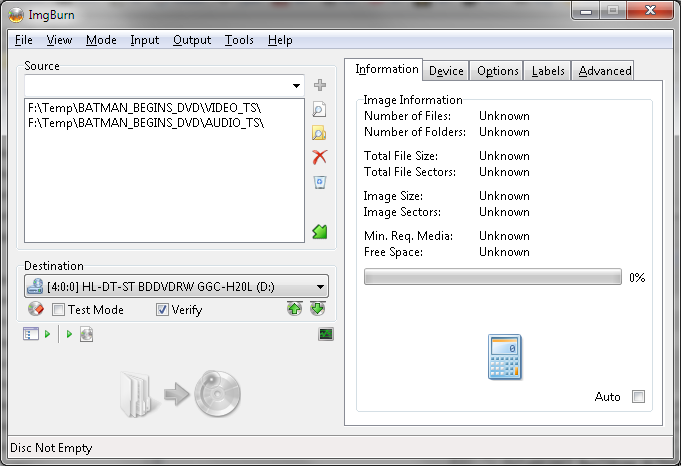Expand the Source path dropdown
The height and width of the screenshot is (466, 681).
pos(296,86)
